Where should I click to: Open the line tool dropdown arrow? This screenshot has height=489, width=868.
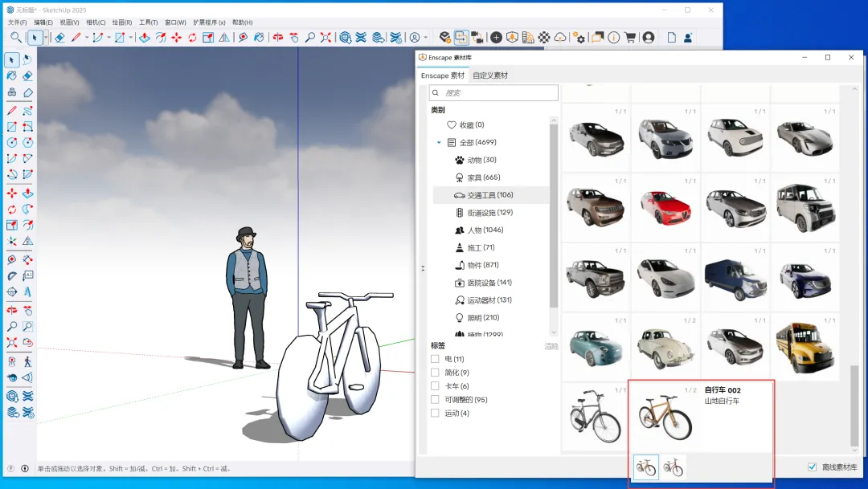87,37
